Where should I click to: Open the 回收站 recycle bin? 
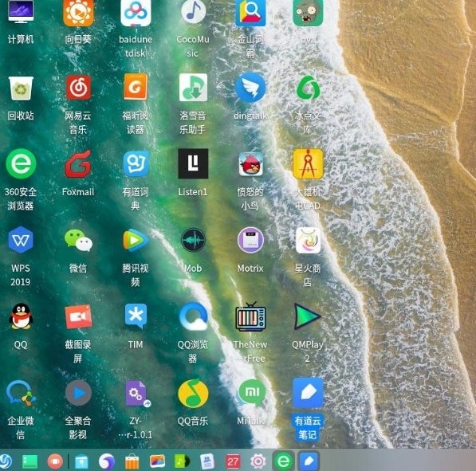coord(21,88)
